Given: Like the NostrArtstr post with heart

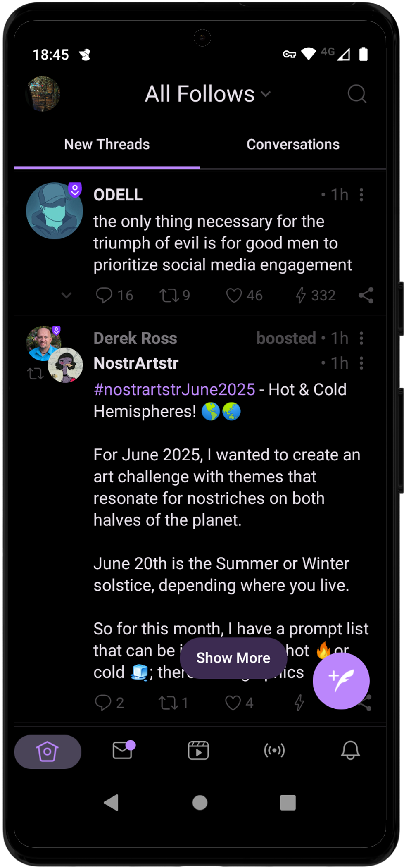Looking at the screenshot, I should (x=233, y=703).
